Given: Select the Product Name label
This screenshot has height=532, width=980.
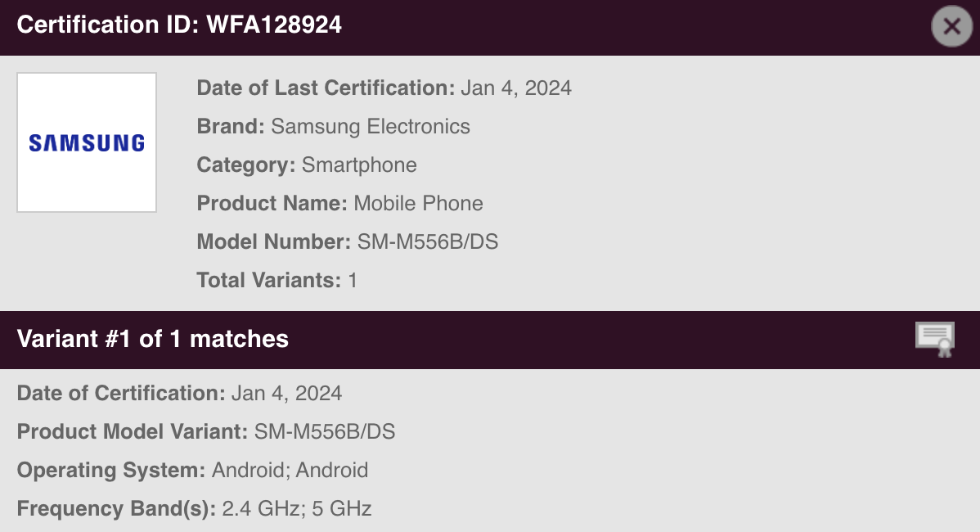Looking at the screenshot, I should tap(272, 204).
